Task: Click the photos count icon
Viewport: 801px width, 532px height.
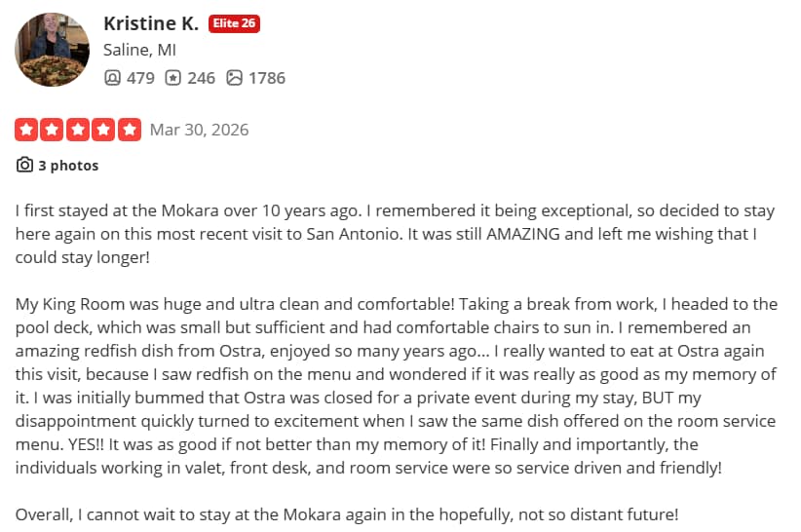Action: (234, 78)
